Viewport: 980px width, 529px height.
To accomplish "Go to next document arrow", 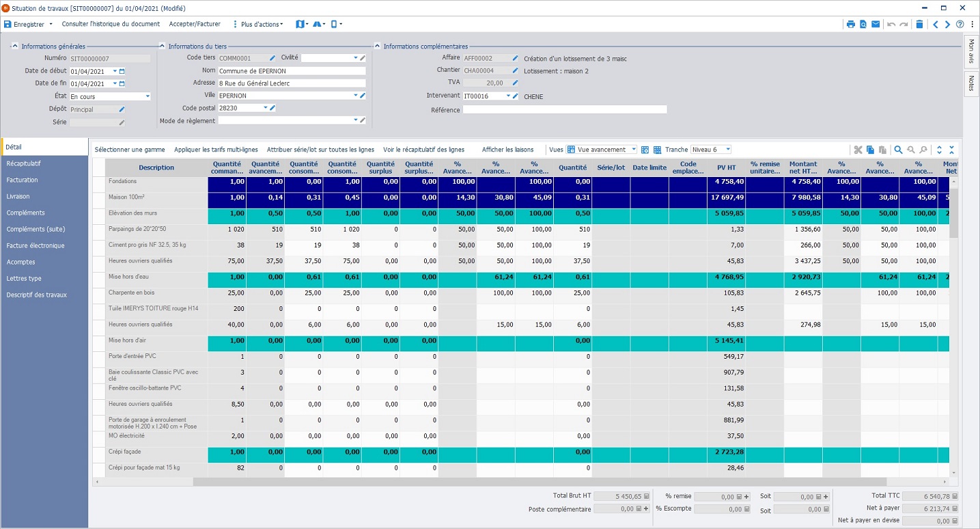I will point(947,24).
